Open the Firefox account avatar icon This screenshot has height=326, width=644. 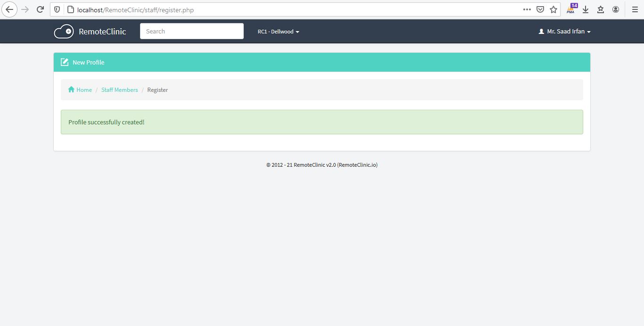click(x=616, y=9)
